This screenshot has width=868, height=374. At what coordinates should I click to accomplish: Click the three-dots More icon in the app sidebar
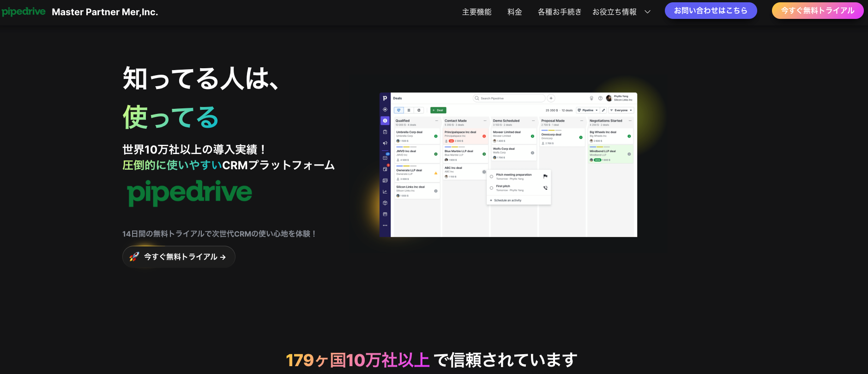click(385, 226)
